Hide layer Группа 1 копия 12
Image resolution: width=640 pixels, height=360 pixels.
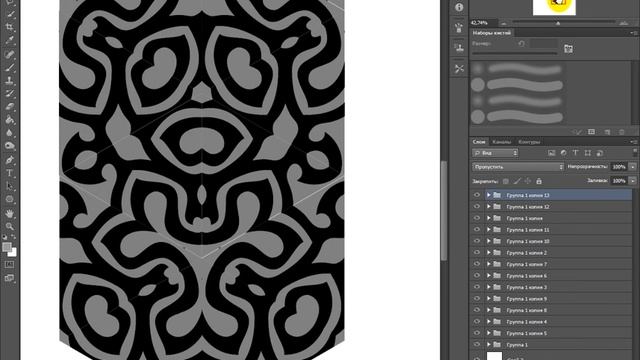coord(477,207)
